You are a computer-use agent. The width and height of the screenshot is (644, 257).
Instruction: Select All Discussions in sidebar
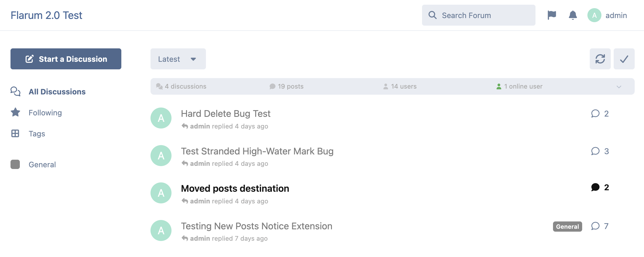[57, 92]
